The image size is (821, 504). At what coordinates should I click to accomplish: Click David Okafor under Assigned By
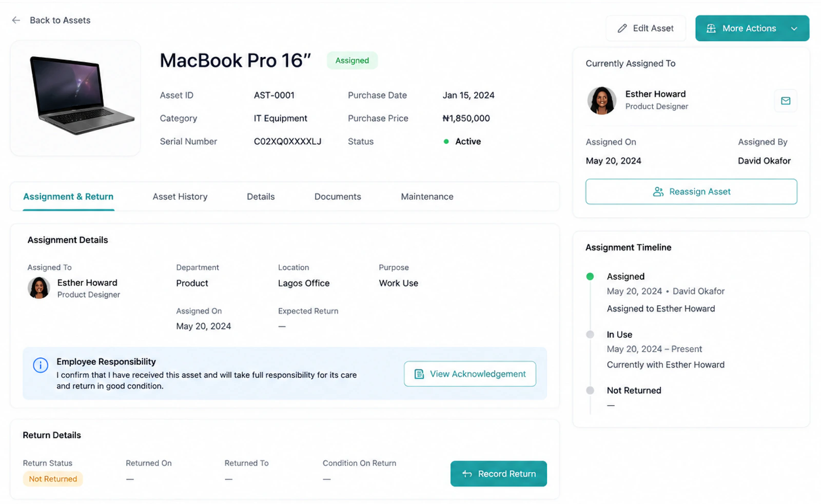coord(764,161)
